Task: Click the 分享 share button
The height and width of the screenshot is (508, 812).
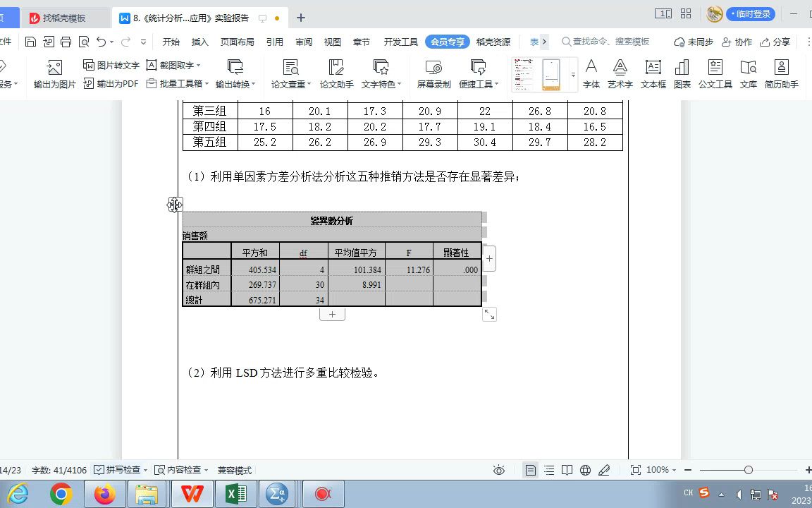Action: point(775,42)
